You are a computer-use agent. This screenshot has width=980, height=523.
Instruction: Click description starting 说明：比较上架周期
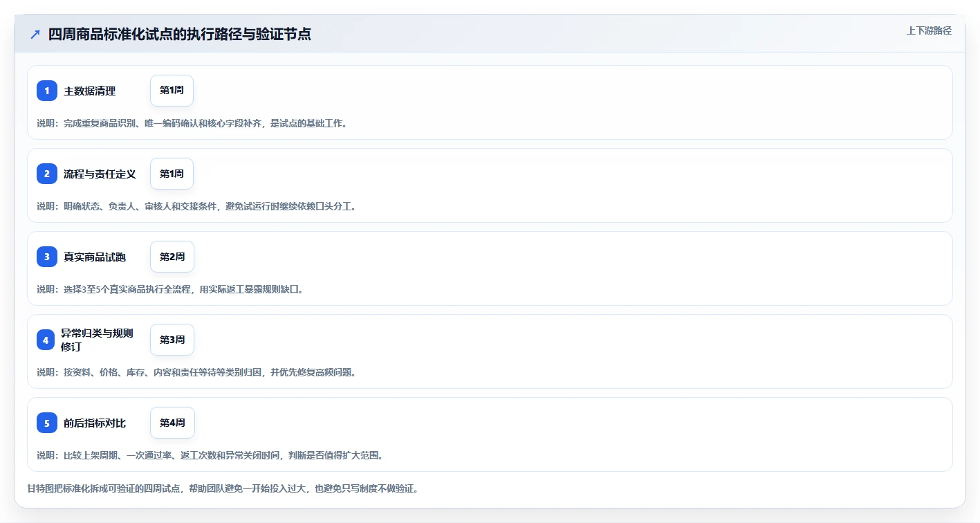pos(210,455)
